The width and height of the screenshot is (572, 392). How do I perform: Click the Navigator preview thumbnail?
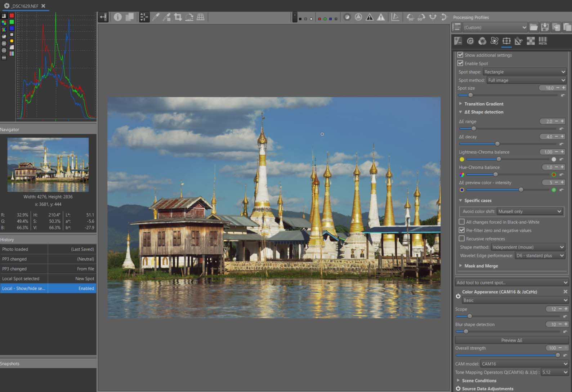48,165
